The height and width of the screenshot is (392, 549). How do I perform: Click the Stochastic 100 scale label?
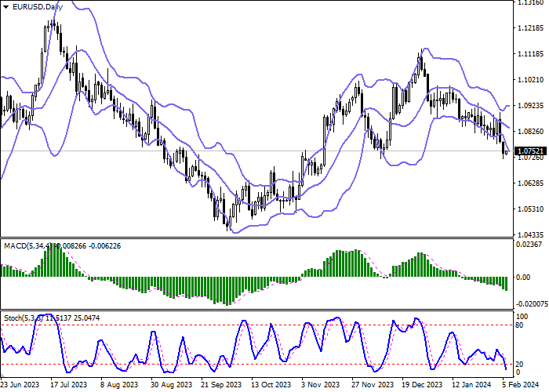point(522,317)
